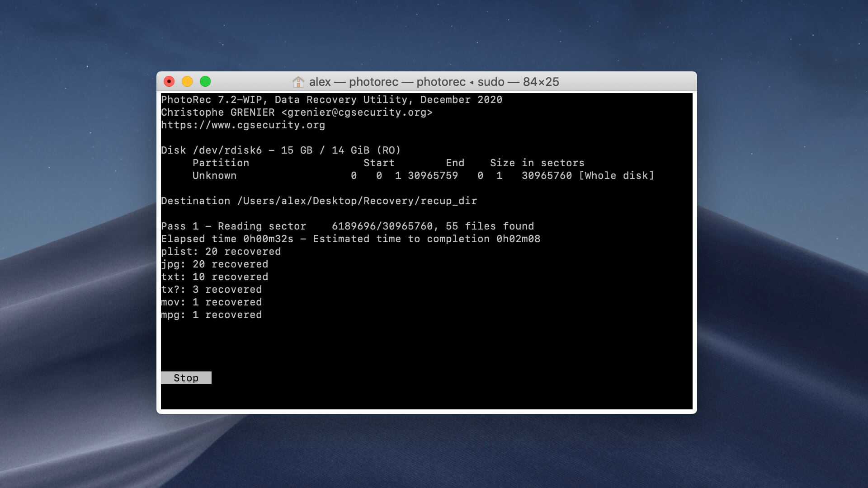Click the '[Whole disk]' label
The width and height of the screenshot is (868, 488).
coord(616,176)
